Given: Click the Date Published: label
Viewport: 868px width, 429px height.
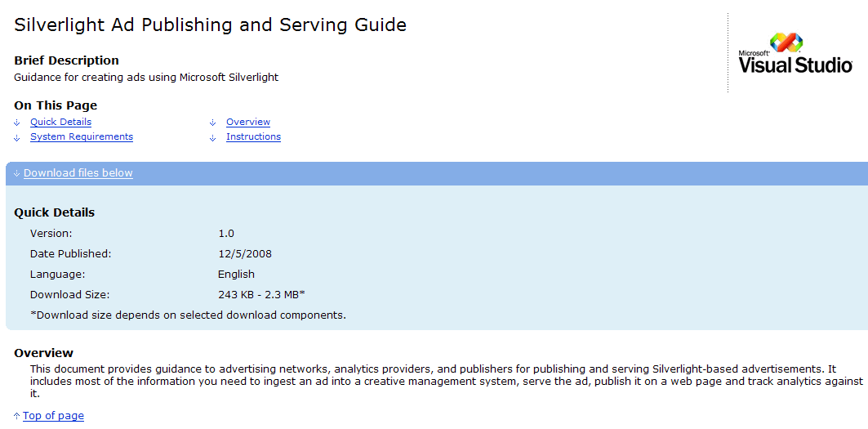Looking at the screenshot, I should 71,254.
